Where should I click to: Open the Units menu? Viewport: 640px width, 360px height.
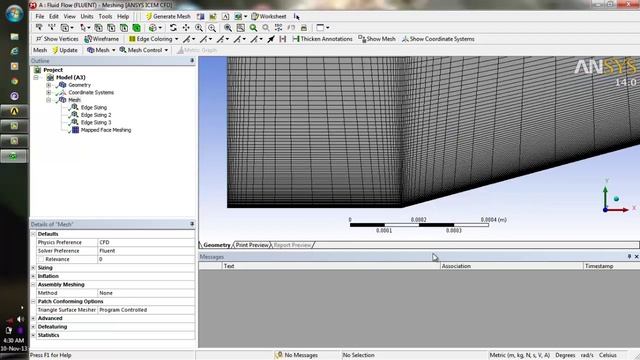click(87, 16)
